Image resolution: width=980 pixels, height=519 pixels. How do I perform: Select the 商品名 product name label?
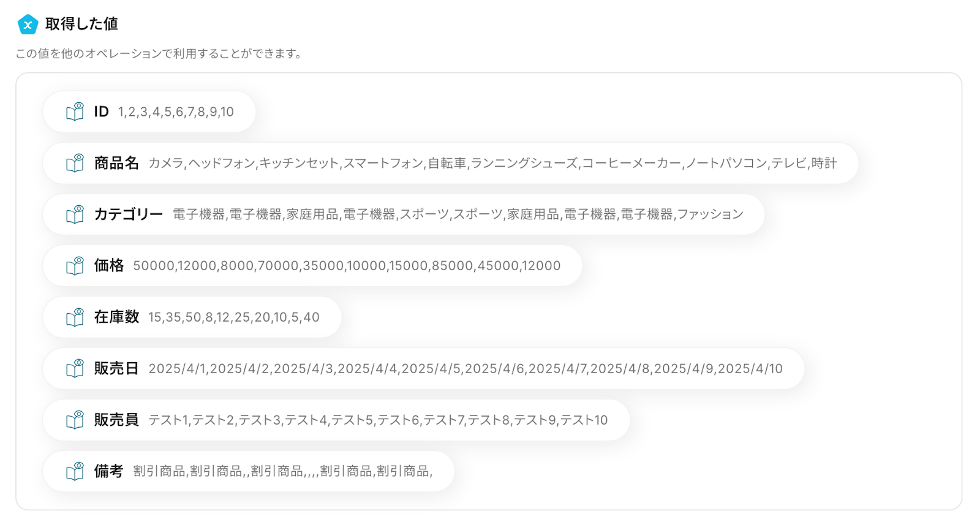(x=116, y=163)
